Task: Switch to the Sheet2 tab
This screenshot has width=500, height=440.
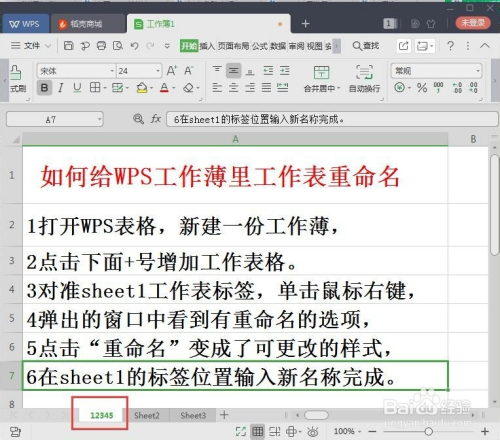Action: click(x=147, y=416)
